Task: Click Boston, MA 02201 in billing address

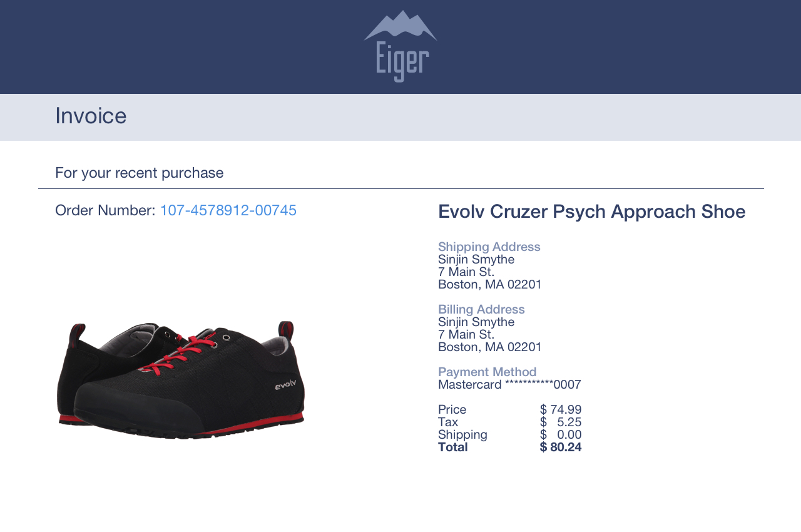Action: [x=490, y=347]
